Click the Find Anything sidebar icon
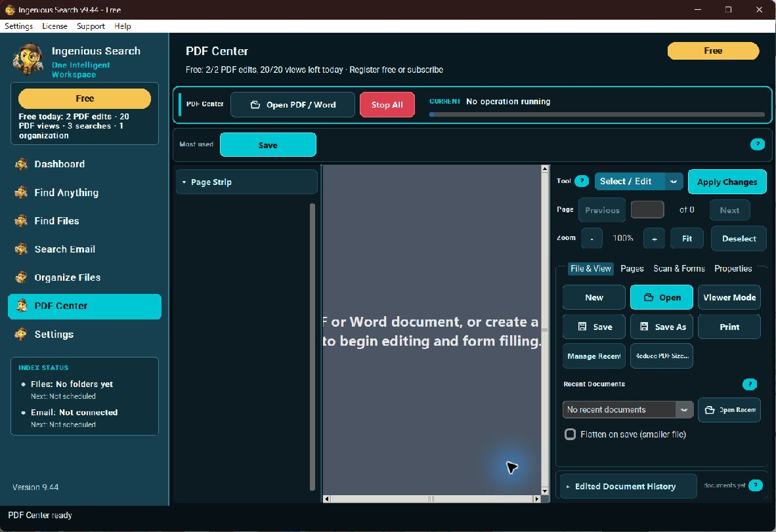Viewport: 776px width, 532px height. [x=21, y=192]
